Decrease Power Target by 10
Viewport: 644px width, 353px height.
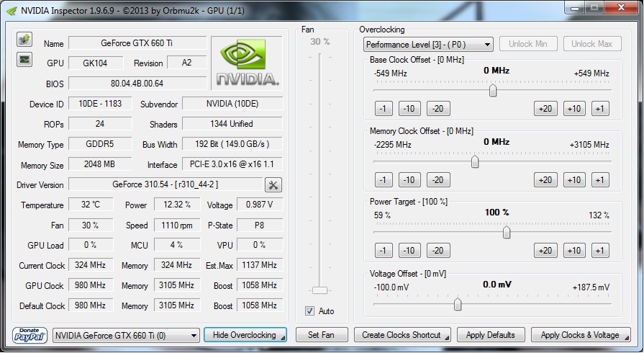point(409,251)
